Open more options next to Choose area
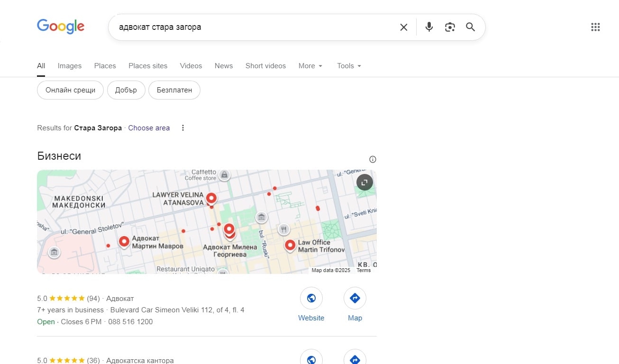The width and height of the screenshot is (619, 364). 183,128
